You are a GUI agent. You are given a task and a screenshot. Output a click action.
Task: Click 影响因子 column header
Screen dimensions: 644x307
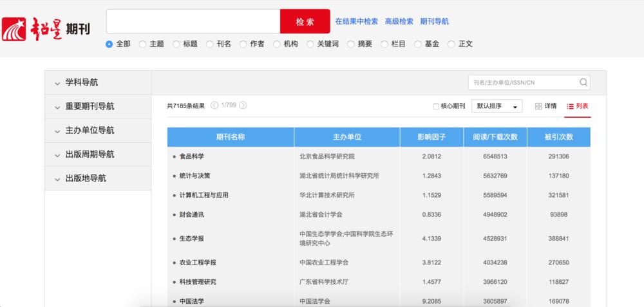pyautogui.click(x=431, y=137)
